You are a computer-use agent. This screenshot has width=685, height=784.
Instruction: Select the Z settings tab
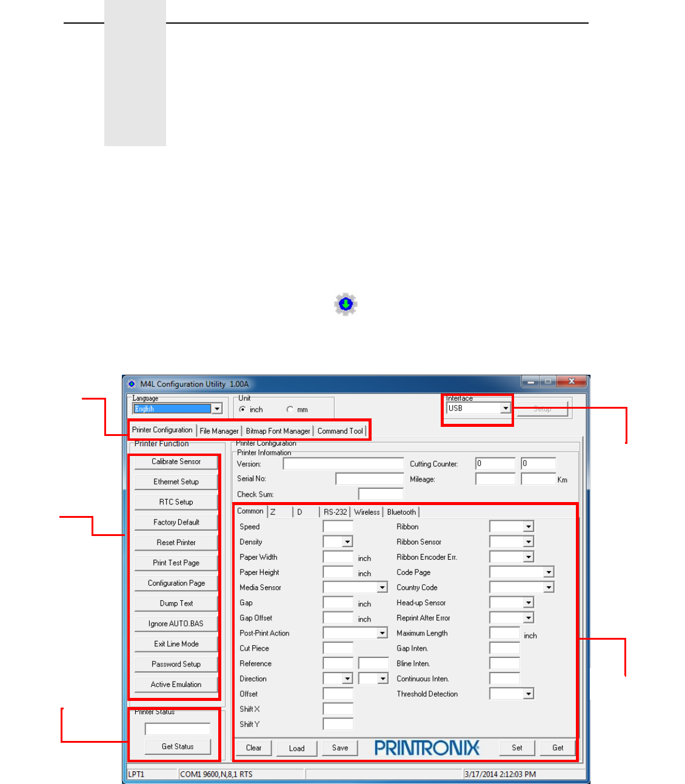280,512
